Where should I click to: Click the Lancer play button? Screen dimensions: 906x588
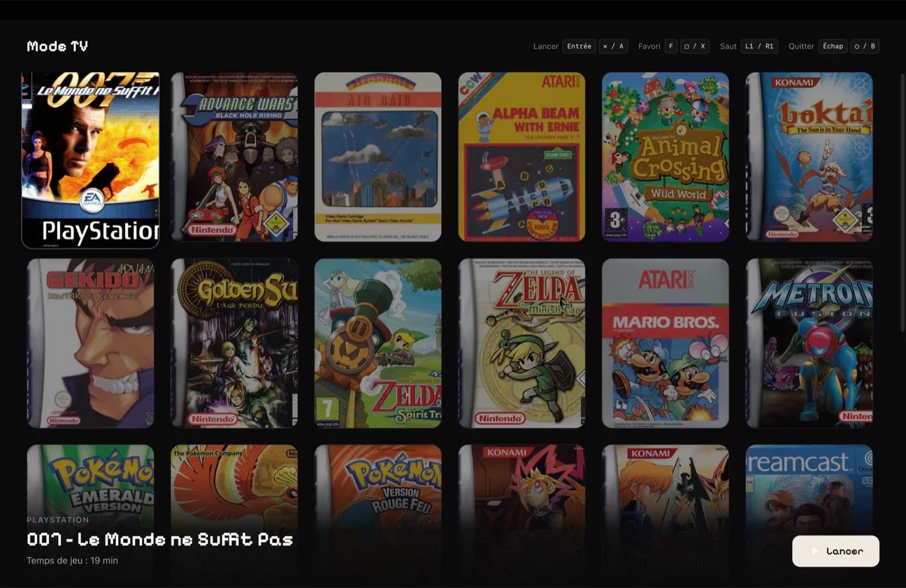[835, 551]
